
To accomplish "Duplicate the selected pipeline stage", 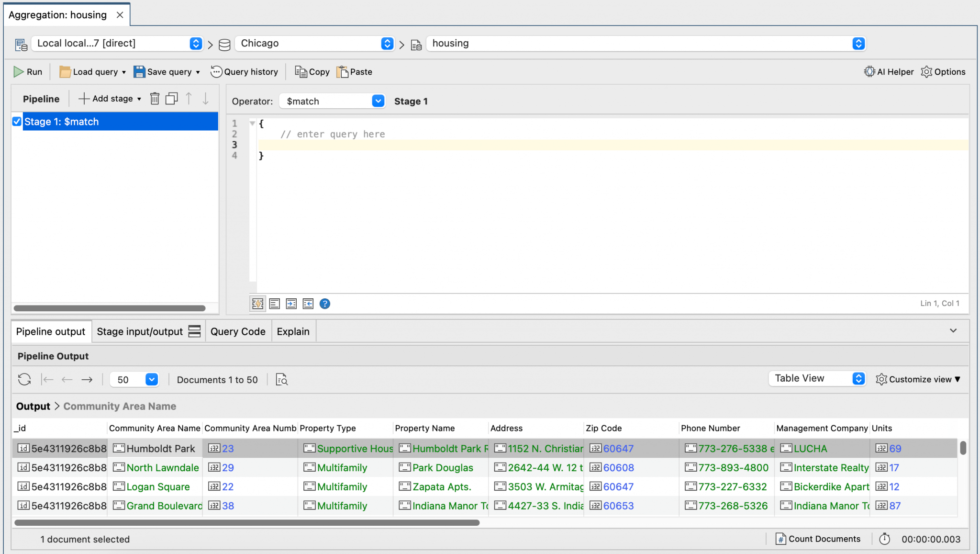I will [171, 98].
